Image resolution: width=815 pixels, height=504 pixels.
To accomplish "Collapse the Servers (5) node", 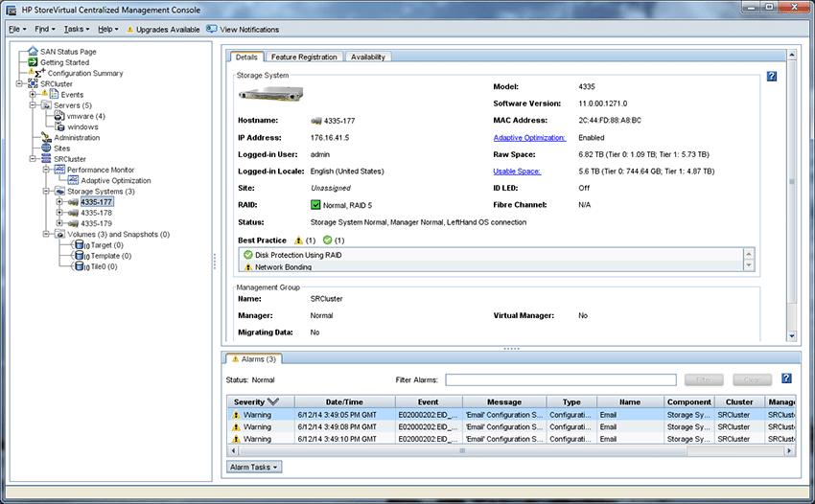I will pos(33,105).
